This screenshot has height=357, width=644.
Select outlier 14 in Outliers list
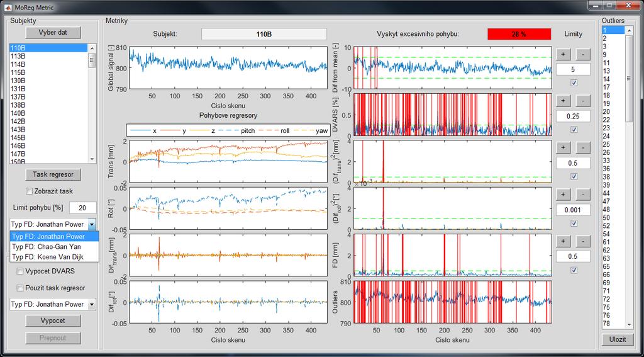pos(614,79)
